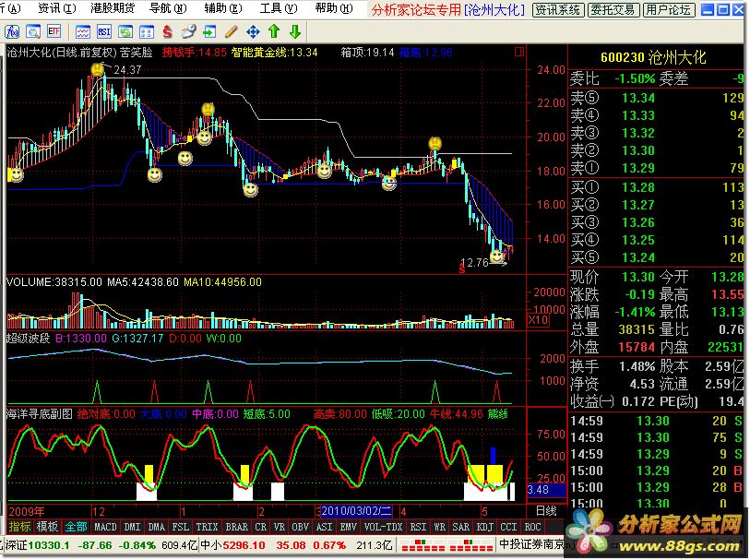750x560 pixels.
Task: Switch to the VR indicator tab
Action: (280, 527)
